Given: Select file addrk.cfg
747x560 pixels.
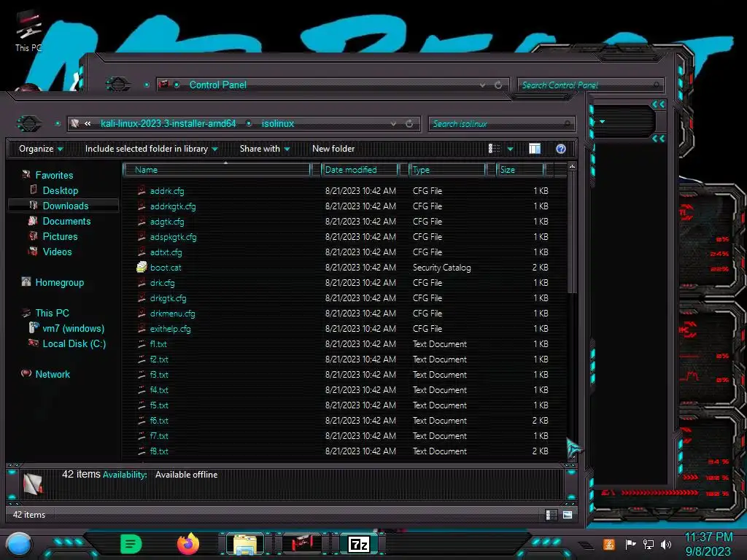Looking at the screenshot, I should coord(167,191).
